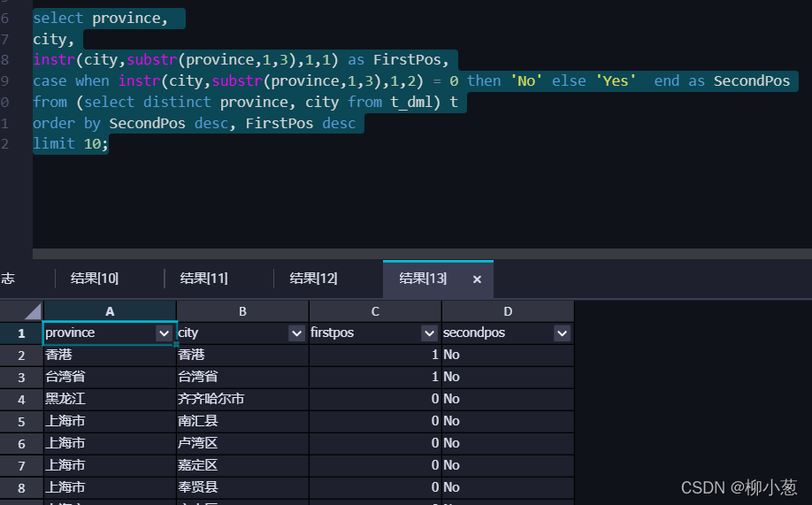Click the editor horizontal scrollbar
812x505 pixels.
(x=422, y=254)
